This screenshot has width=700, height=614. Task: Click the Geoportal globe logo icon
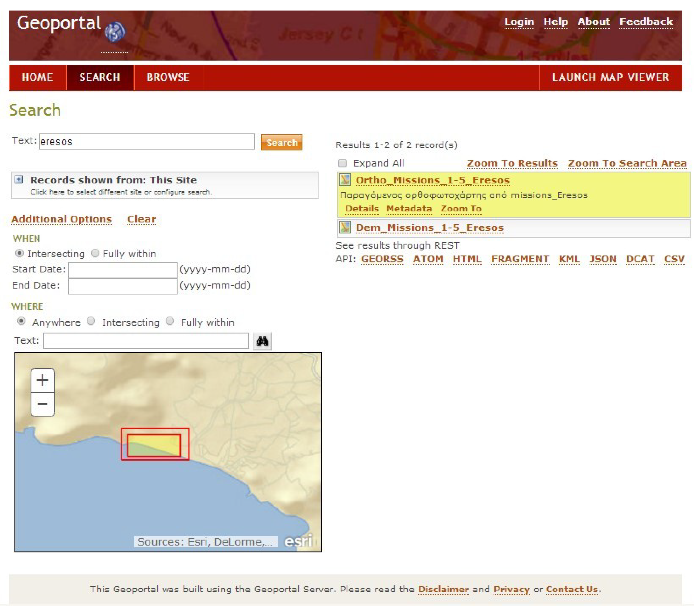tap(115, 32)
